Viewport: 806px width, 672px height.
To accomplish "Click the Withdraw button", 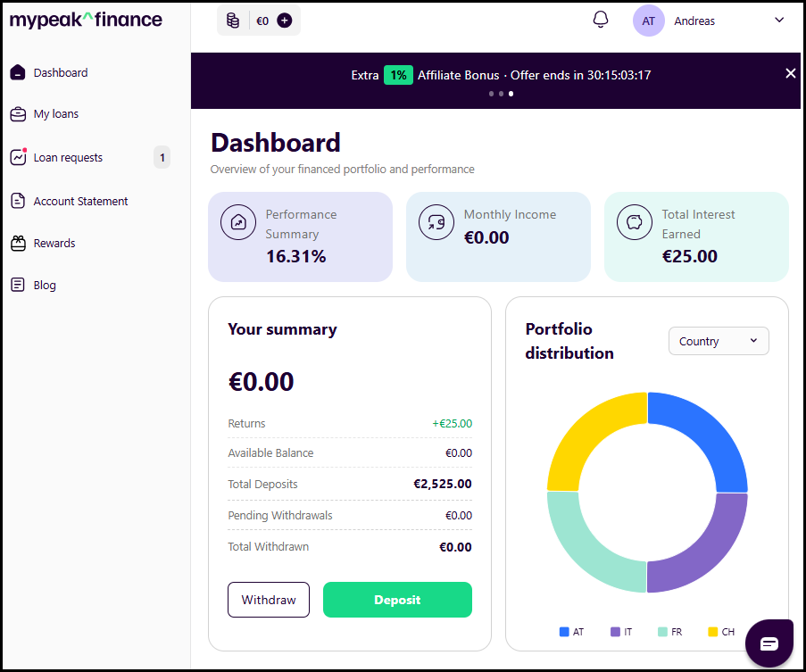I will click(x=269, y=600).
